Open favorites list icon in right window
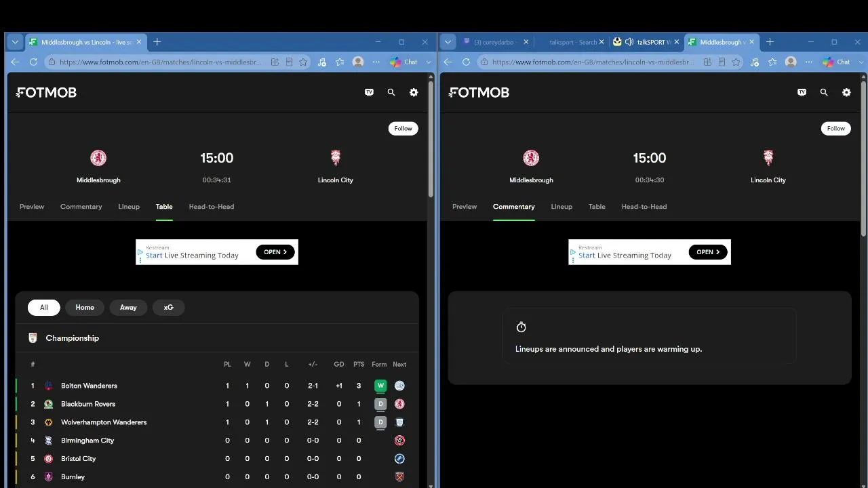 [772, 62]
